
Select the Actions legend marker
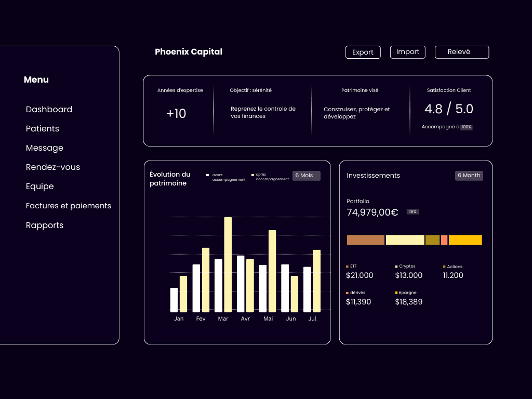[444, 267]
